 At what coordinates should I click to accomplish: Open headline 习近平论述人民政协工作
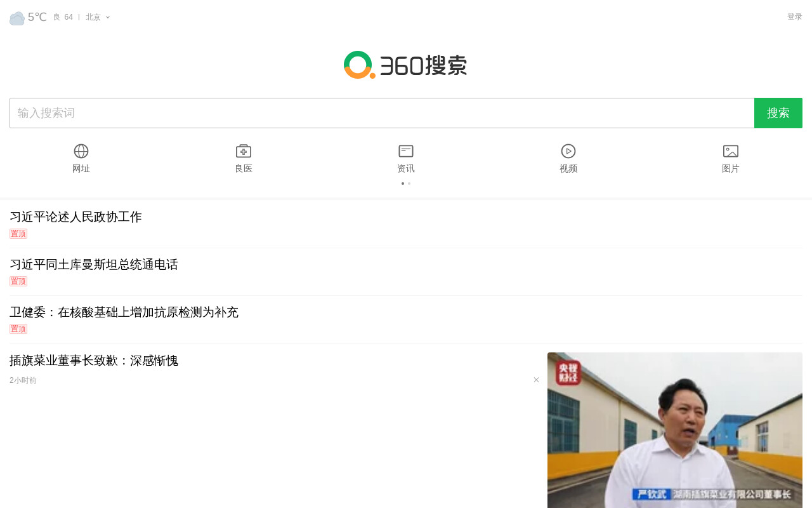(75, 217)
